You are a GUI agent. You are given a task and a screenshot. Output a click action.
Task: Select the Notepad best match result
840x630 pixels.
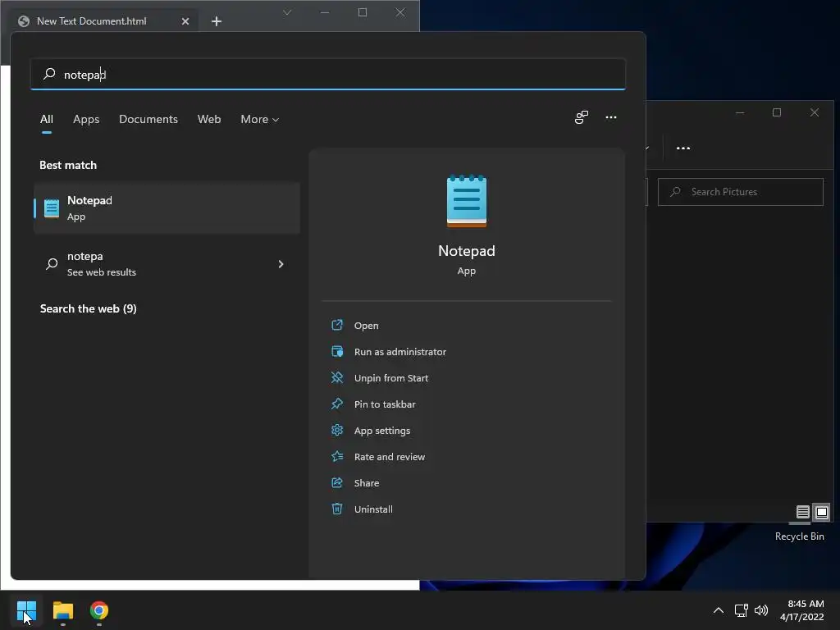167,208
